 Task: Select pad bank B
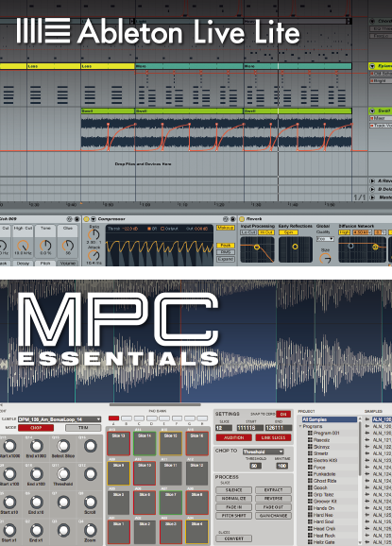tap(127, 418)
